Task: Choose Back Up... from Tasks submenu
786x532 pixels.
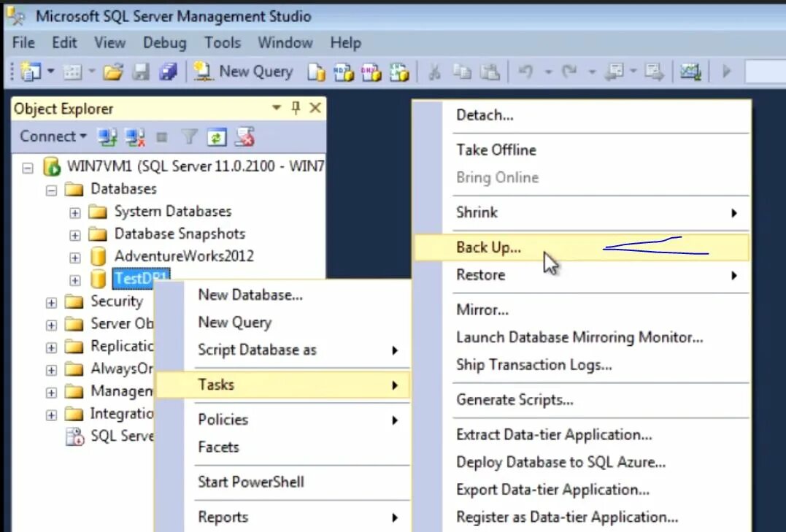Action: click(582, 247)
